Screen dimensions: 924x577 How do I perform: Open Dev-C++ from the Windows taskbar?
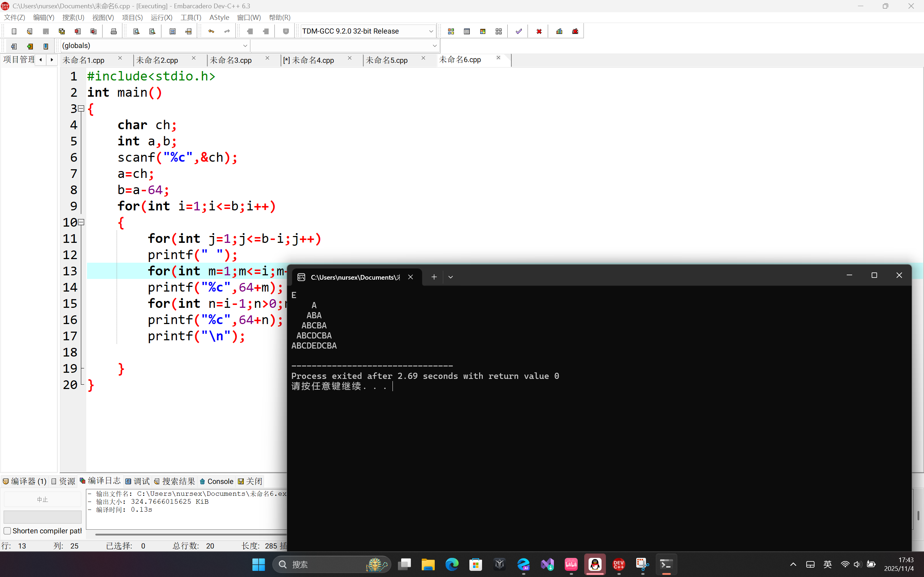pyautogui.click(x=619, y=564)
